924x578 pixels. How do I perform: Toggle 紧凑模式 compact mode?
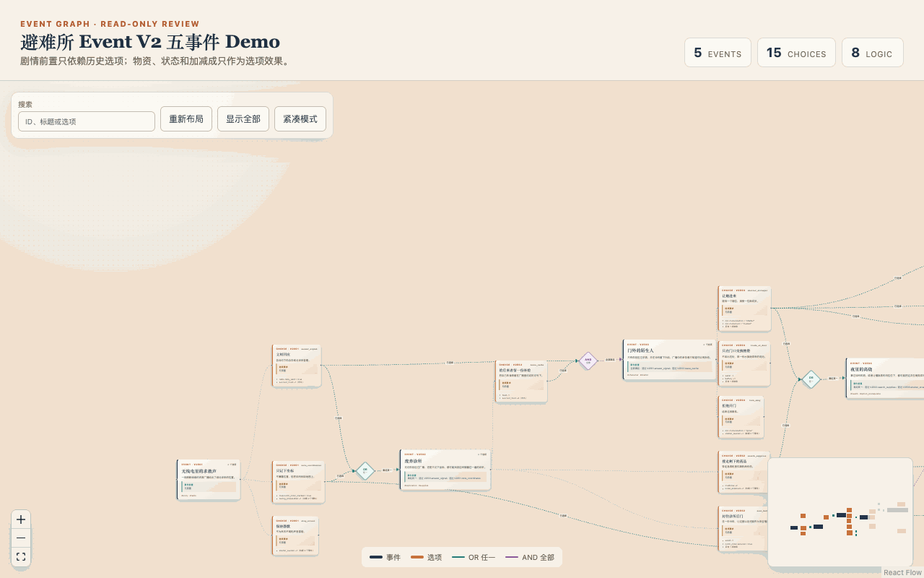300,119
